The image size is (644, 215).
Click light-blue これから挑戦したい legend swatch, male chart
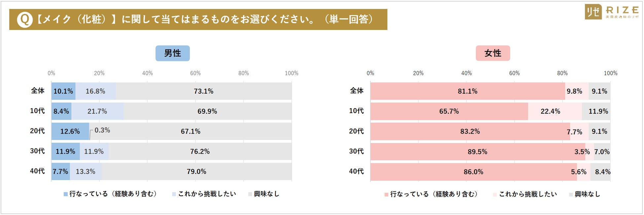(174, 194)
